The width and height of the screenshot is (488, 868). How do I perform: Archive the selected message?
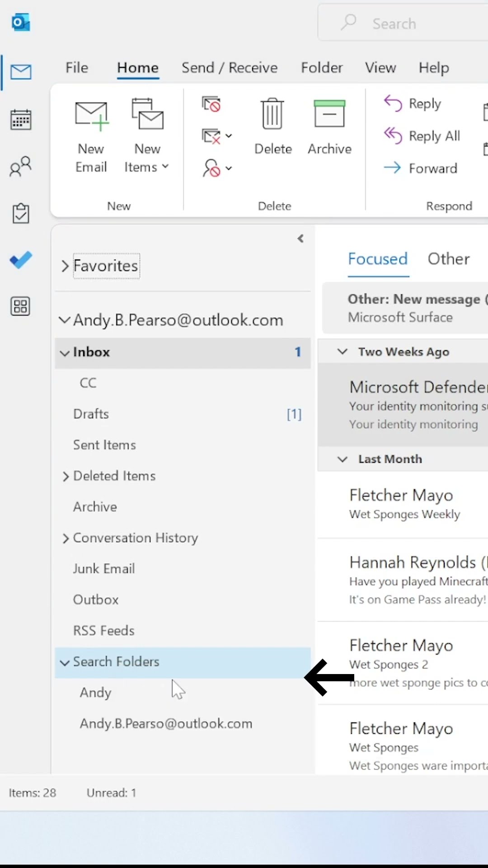[x=329, y=127]
